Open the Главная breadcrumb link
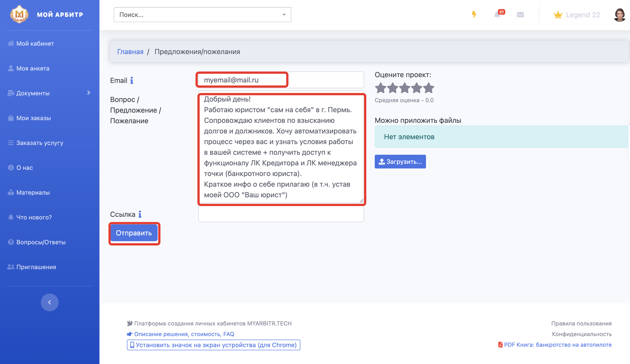The height and width of the screenshot is (364, 630). [x=130, y=52]
